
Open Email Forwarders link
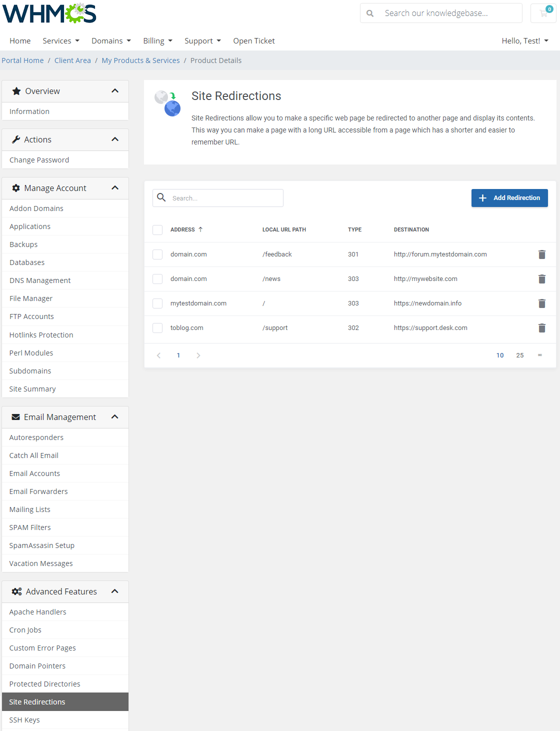click(65, 491)
